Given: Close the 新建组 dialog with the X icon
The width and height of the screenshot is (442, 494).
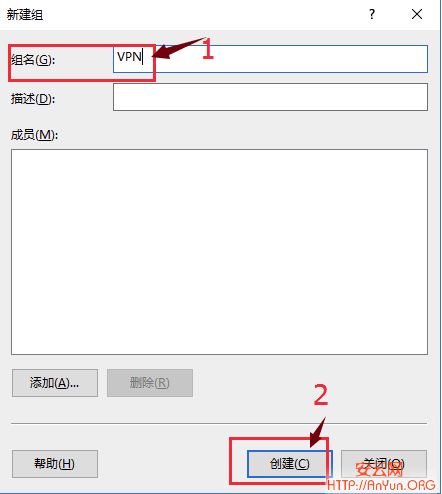Looking at the screenshot, I should coord(417,14).
